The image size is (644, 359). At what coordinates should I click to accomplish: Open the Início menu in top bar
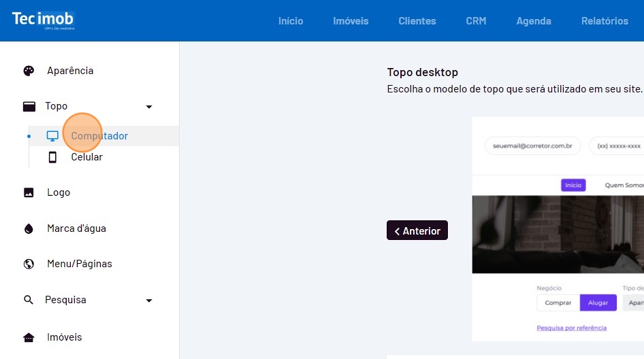pyautogui.click(x=291, y=21)
